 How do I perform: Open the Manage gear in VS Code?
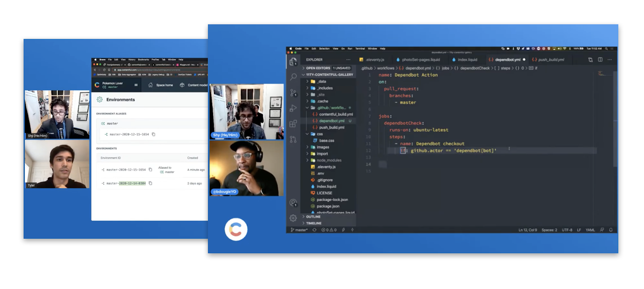[x=293, y=218]
